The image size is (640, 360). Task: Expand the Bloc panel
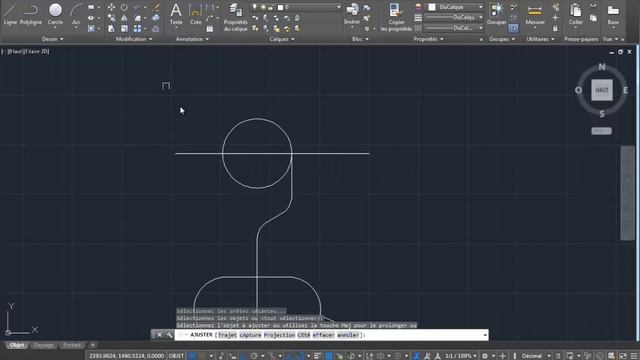[360, 39]
